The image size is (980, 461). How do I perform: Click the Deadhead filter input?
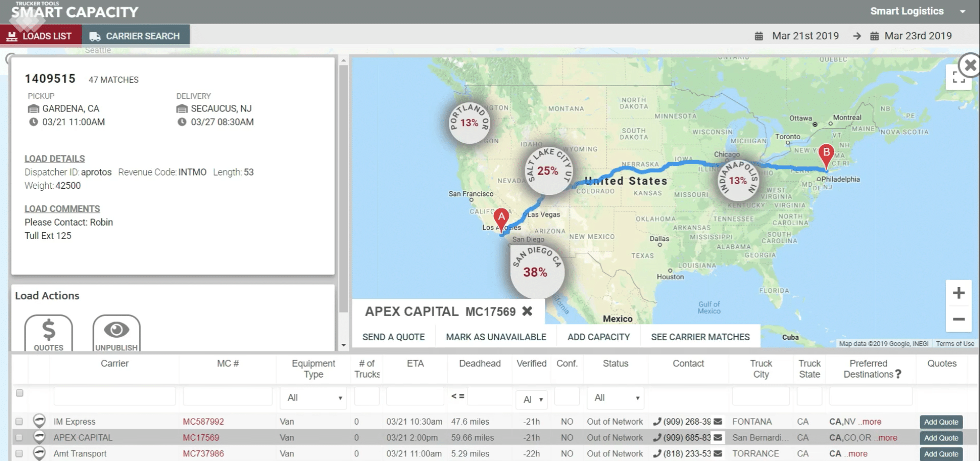click(489, 396)
